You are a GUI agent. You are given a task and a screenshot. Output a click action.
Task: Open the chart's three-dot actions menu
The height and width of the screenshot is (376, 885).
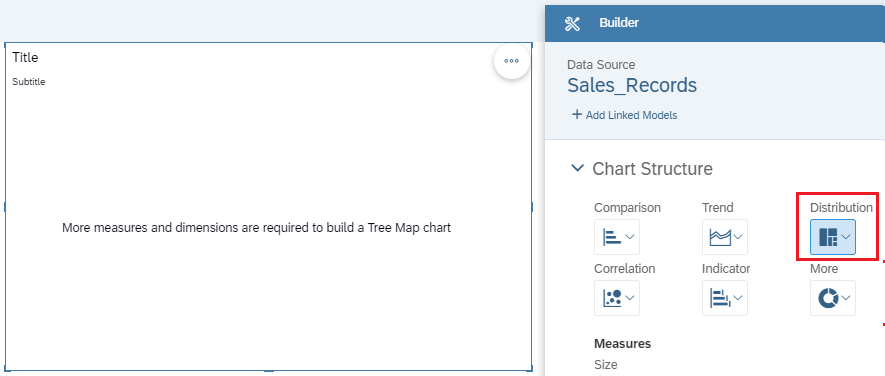pos(511,61)
